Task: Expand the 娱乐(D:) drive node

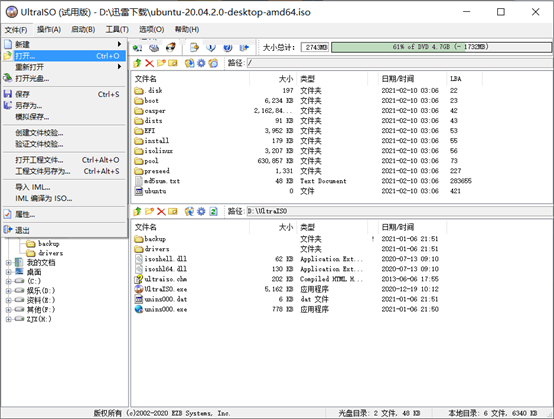Action: click(8, 291)
